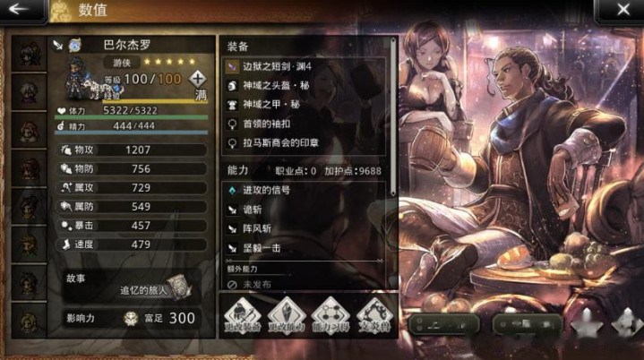Image resolution: width=644 pixels, height=360 pixels.
Task: Select the 坚毅一击 skill entry
Action: tap(304, 248)
